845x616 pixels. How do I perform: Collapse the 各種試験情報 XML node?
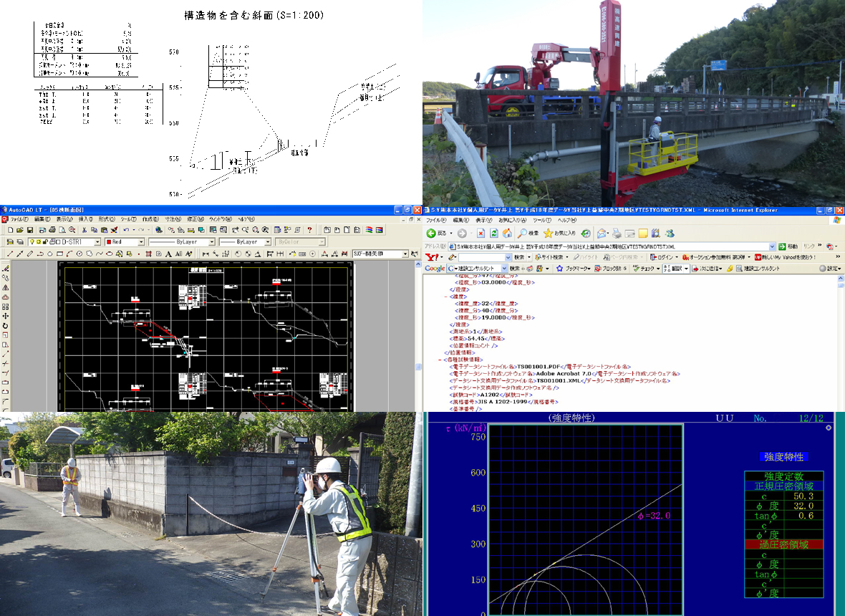point(440,360)
